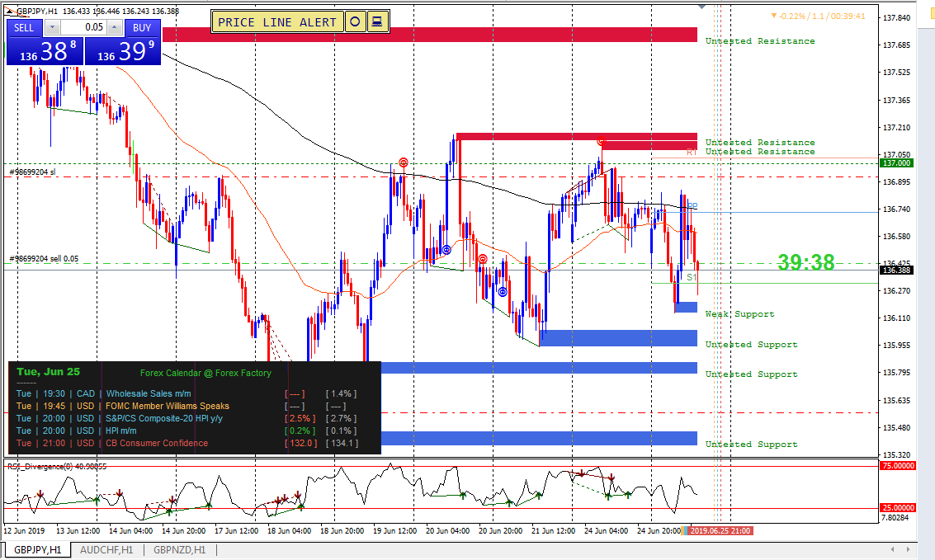Click the green 137.000 price scale label

tap(896, 163)
